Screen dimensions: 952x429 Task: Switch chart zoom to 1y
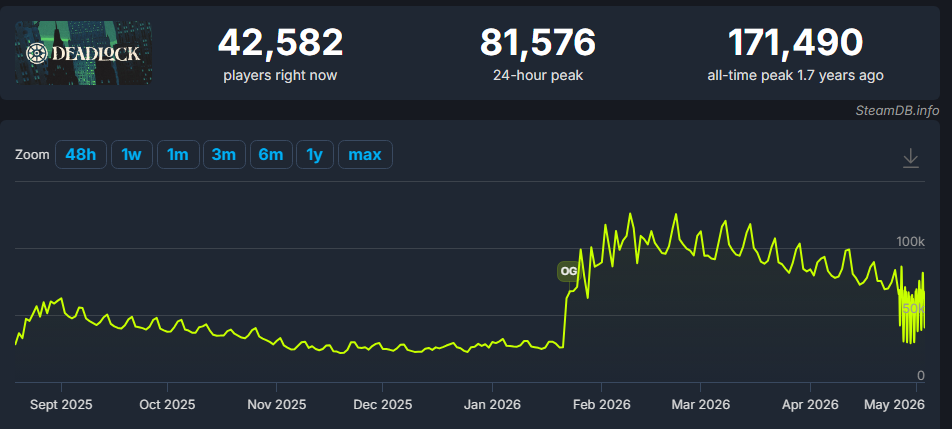(314, 154)
